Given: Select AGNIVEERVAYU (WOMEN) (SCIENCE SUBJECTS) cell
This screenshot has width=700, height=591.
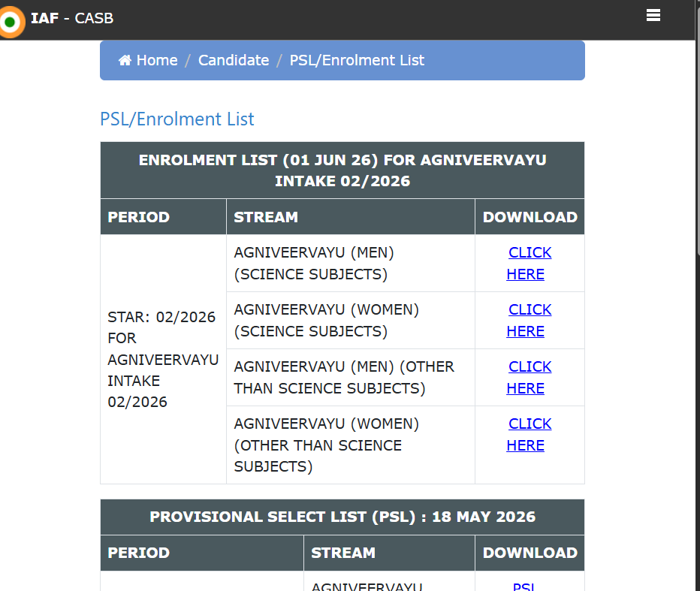Looking at the screenshot, I should click(x=351, y=321).
